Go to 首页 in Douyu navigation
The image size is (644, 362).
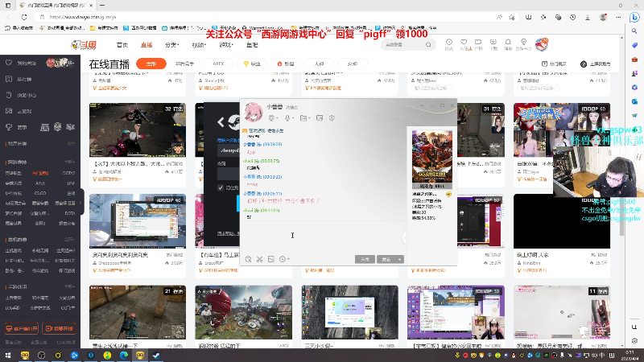coord(122,45)
